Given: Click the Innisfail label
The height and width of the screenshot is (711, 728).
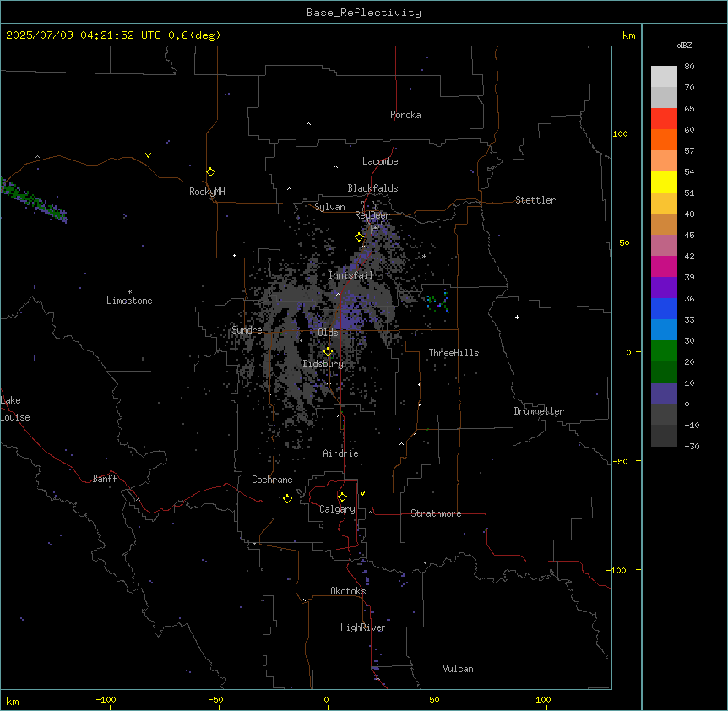Looking at the screenshot, I should coord(350,275).
